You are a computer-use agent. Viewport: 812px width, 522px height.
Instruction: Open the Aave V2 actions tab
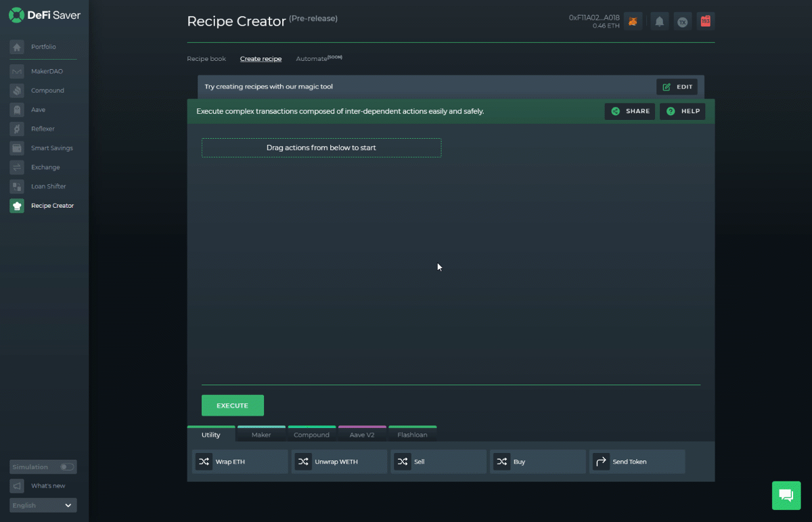pyautogui.click(x=362, y=434)
